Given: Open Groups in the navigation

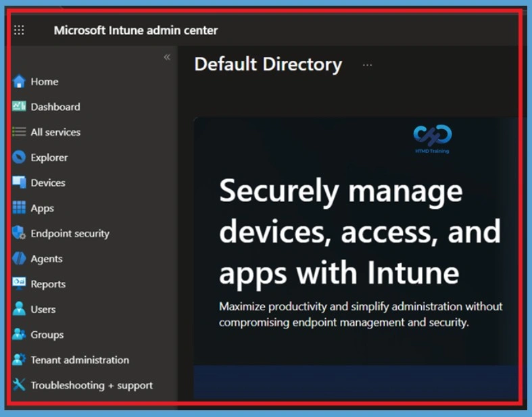Looking at the screenshot, I should (x=47, y=335).
